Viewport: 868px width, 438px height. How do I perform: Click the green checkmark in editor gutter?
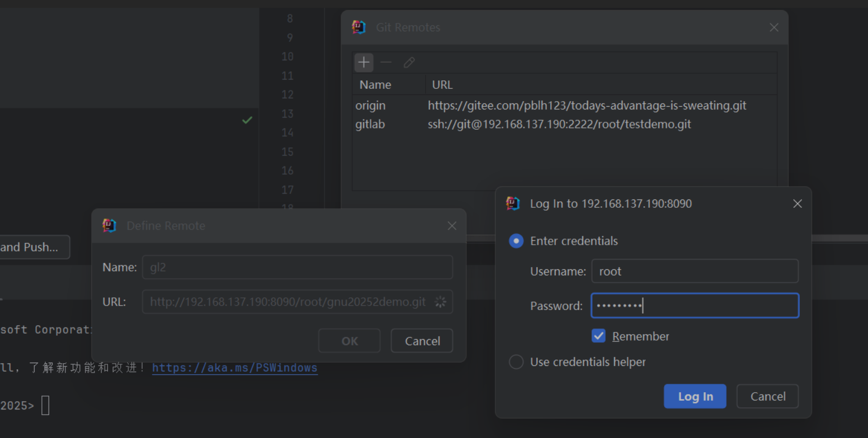pyautogui.click(x=247, y=120)
